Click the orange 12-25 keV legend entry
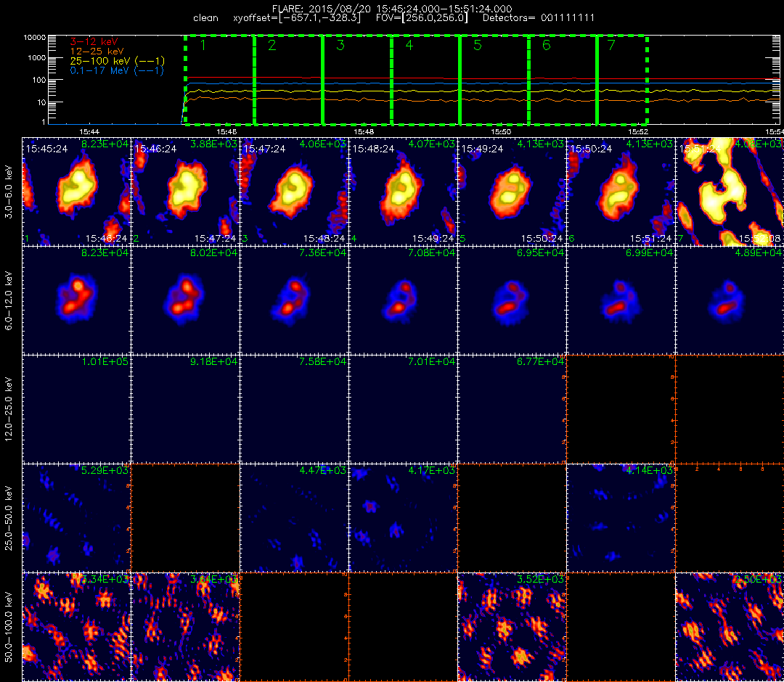Viewport: 784px width, 682px height. [x=97, y=52]
